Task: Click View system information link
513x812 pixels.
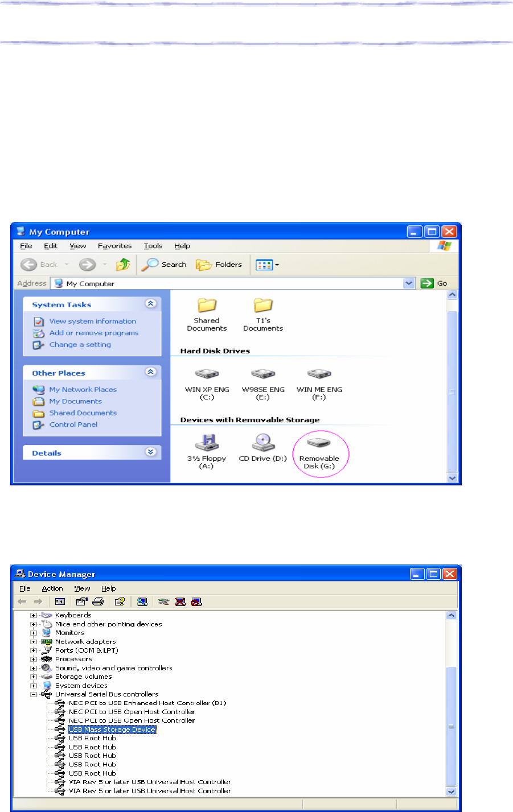Action: coord(93,321)
